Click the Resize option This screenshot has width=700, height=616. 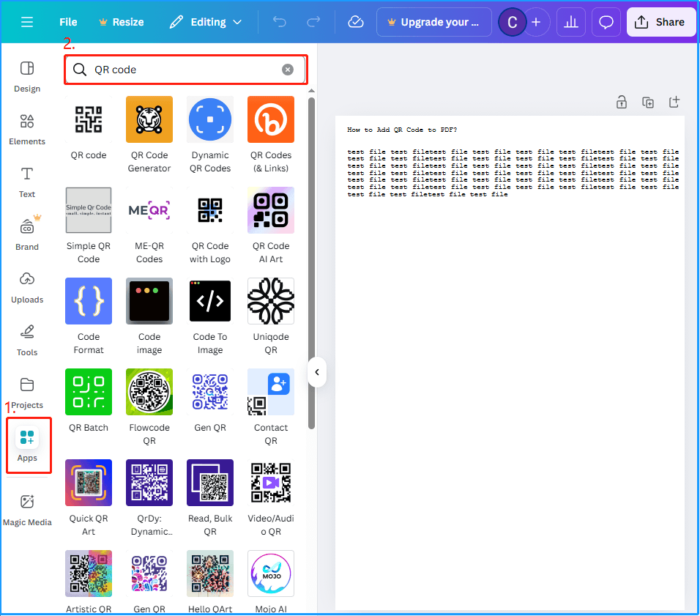[x=121, y=22]
